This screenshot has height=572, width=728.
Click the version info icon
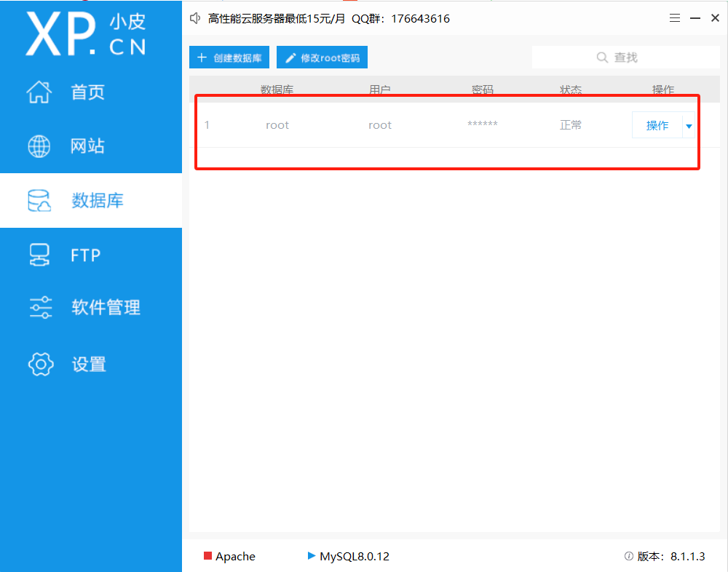(x=629, y=556)
